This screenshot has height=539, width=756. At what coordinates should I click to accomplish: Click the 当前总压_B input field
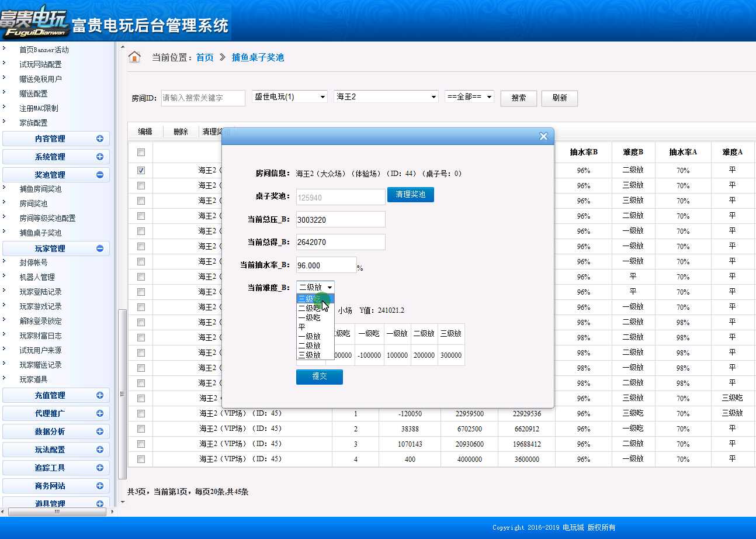[341, 219]
